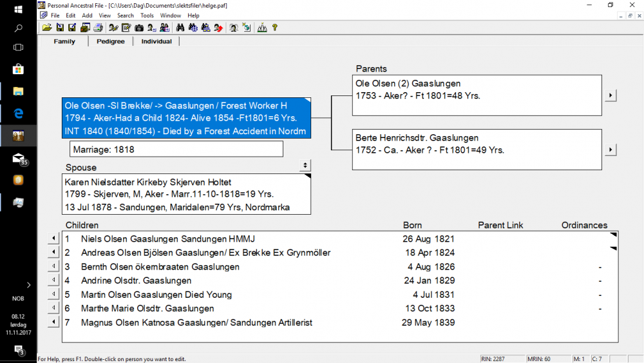Click the Add family group icon
644x363 pixels.
tap(164, 28)
